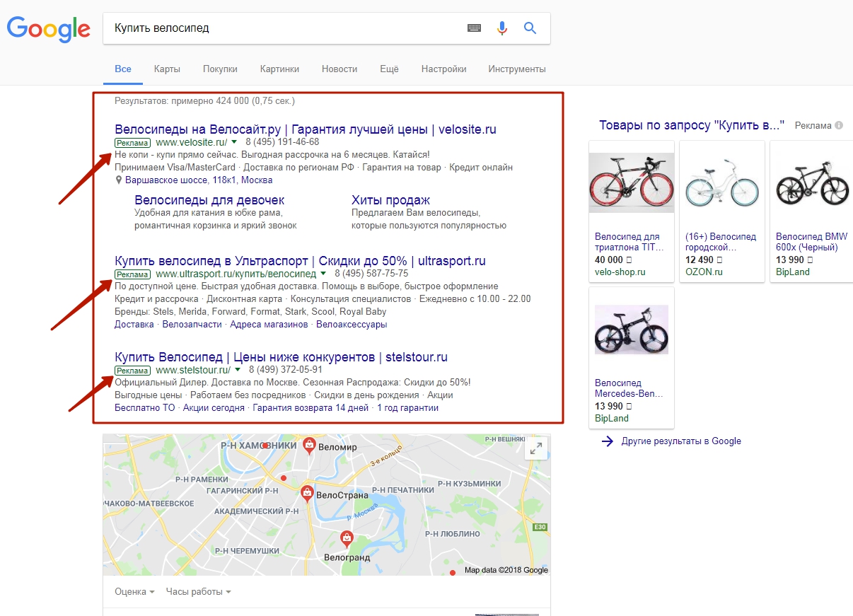Switch to the Новости tab
853x616 pixels.
point(340,69)
